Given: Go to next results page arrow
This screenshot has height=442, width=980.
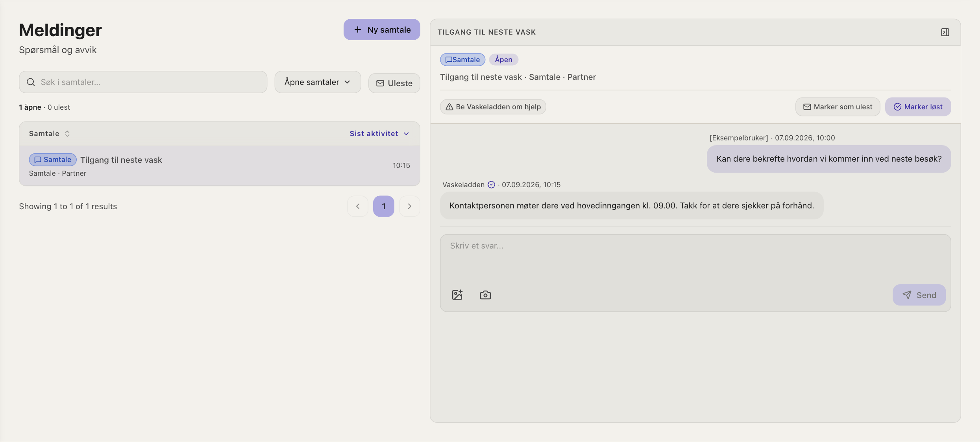Looking at the screenshot, I should click(409, 206).
